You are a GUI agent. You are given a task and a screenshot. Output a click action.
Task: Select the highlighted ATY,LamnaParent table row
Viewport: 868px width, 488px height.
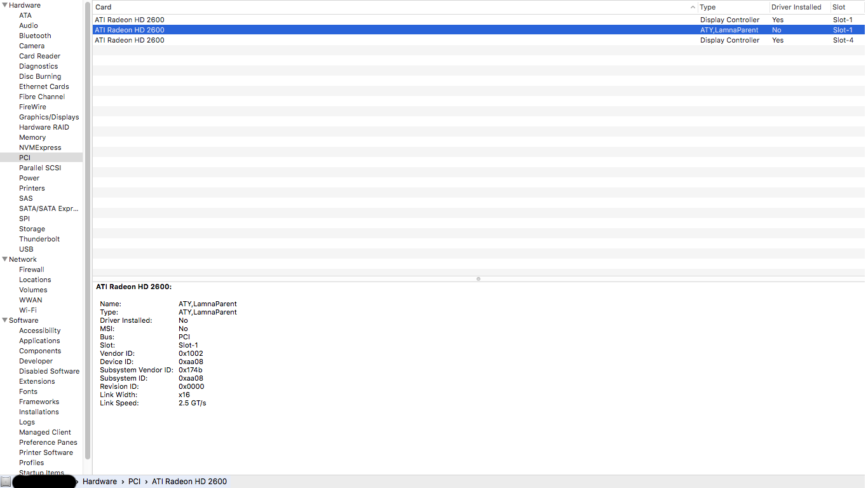click(478, 30)
